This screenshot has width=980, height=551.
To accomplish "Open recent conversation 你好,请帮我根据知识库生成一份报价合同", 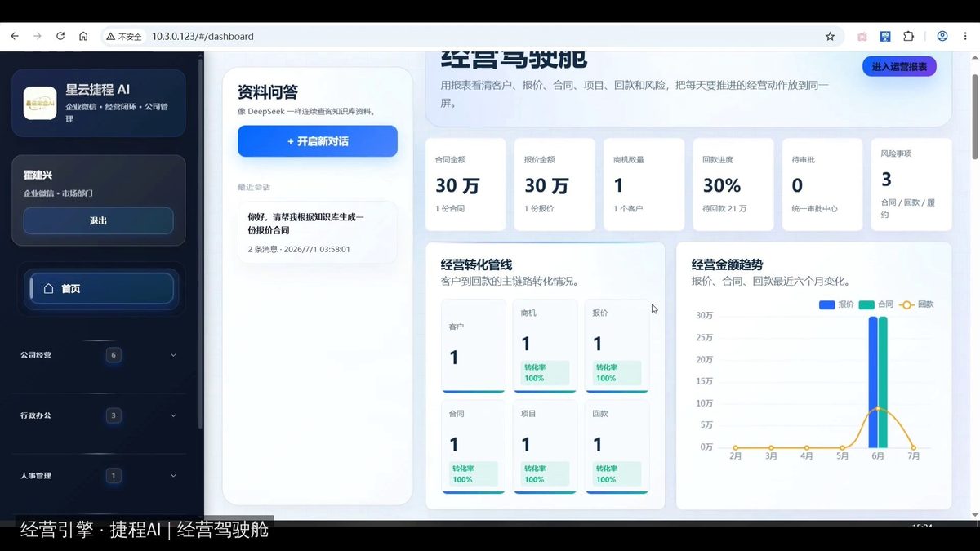I will (x=318, y=232).
